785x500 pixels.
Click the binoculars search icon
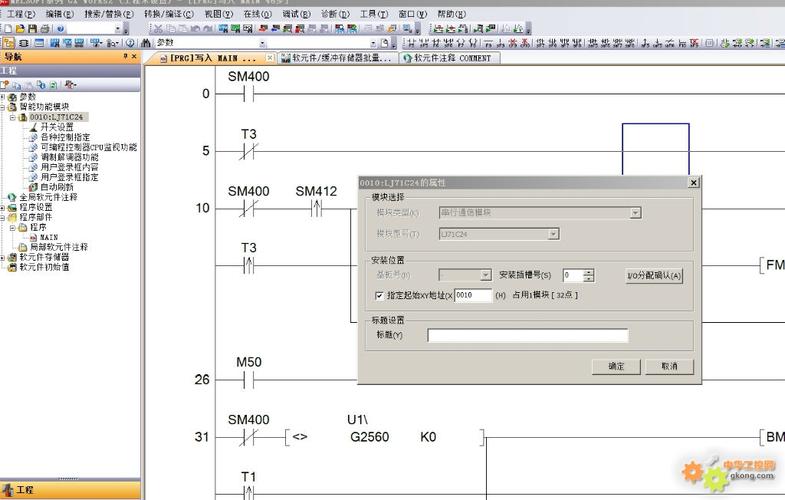click(x=146, y=43)
